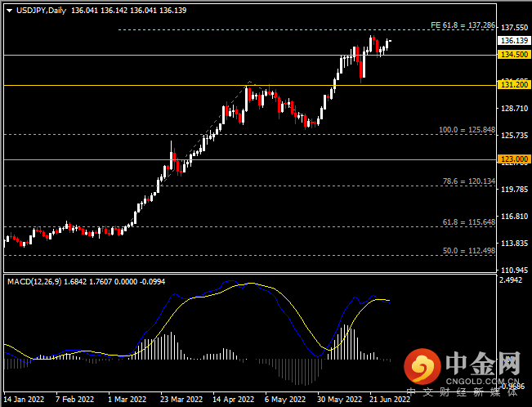Image resolution: width=532 pixels, height=407 pixels.
Task: Click the 113.835 price scale value
Action: coord(514,243)
